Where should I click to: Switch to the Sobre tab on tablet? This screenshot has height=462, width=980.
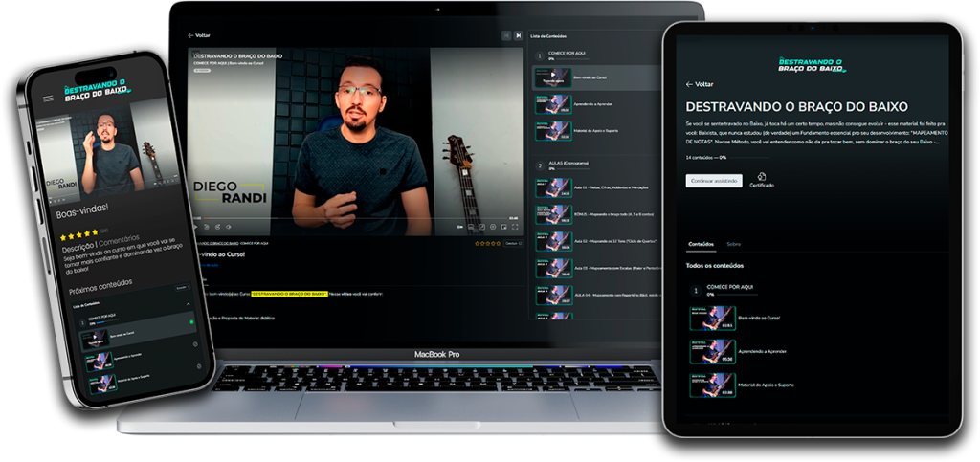coord(733,244)
